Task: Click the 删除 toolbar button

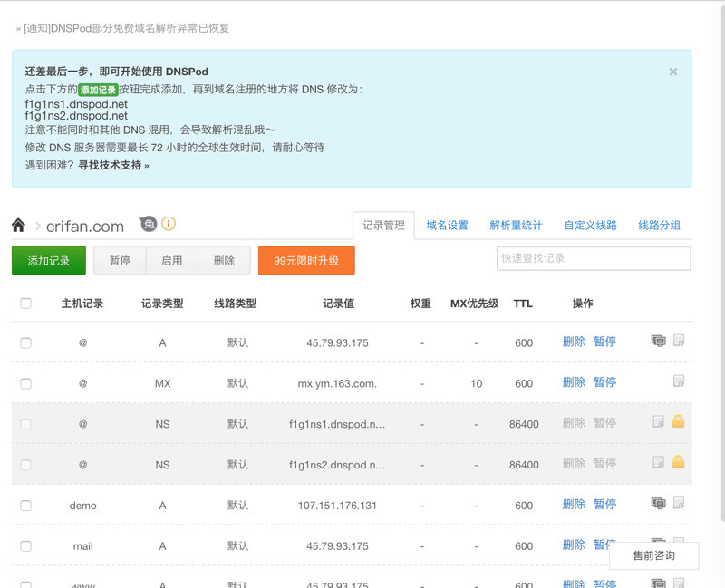Action: tap(224, 261)
